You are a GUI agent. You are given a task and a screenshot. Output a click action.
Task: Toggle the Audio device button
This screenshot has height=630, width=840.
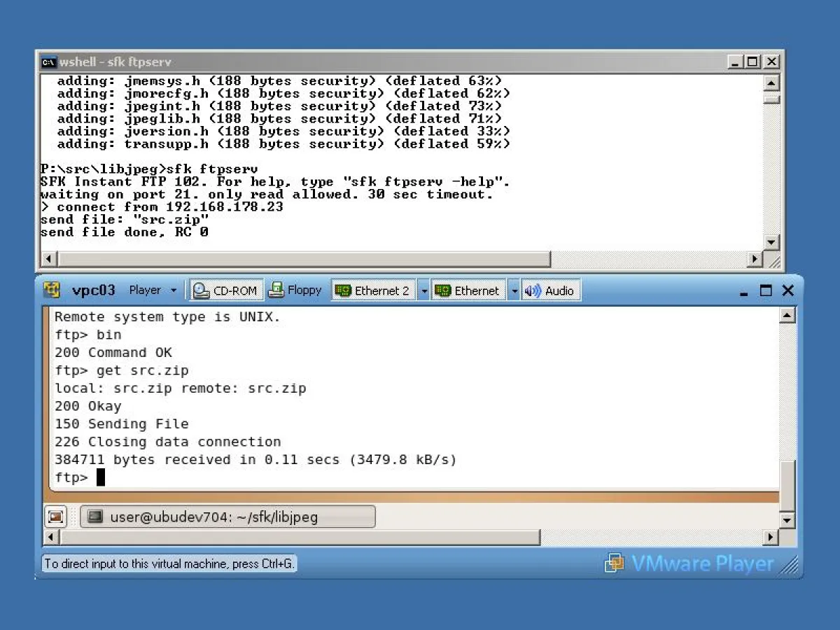point(550,290)
